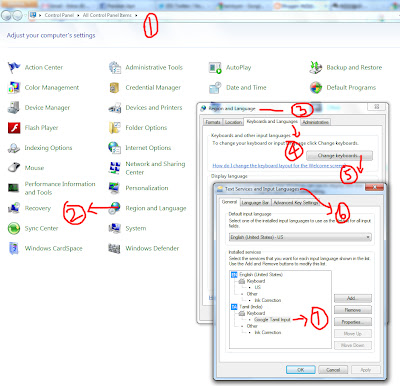
Task: Switch to the Language Bar tab
Action: pos(255,203)
